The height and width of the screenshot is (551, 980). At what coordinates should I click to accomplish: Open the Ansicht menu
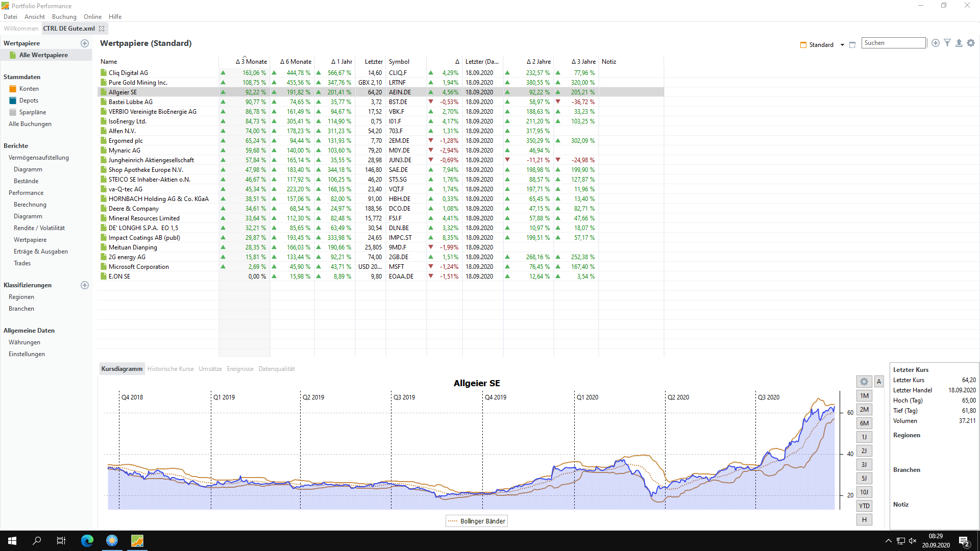(x=35, y=17)
